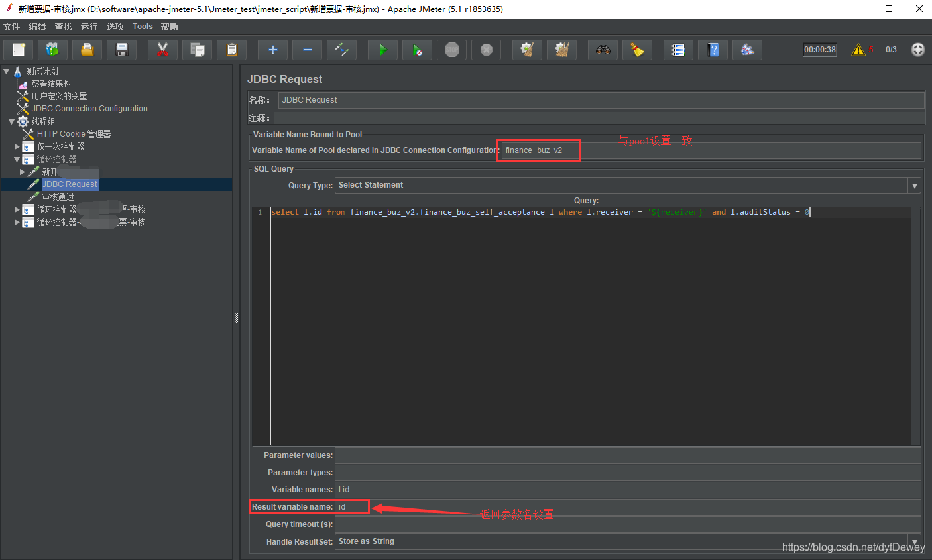Click the Open file folder icon

(87, 50)
